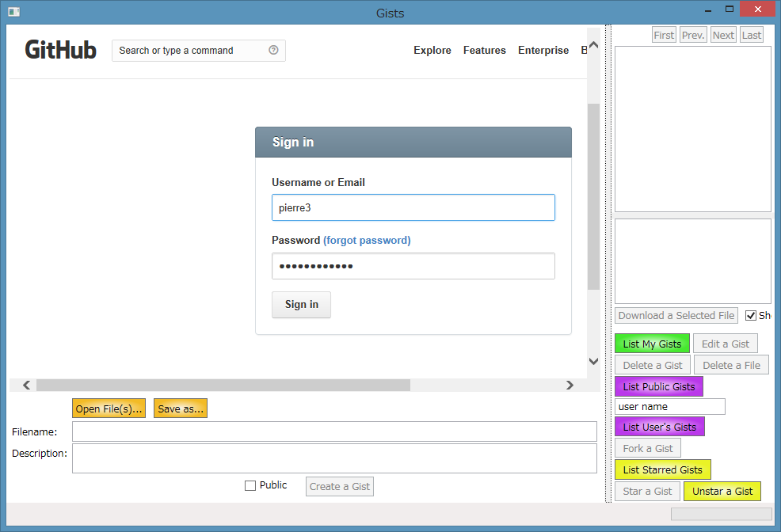Click the horizontal scrollbar thumb of web view

click(223, 385)
